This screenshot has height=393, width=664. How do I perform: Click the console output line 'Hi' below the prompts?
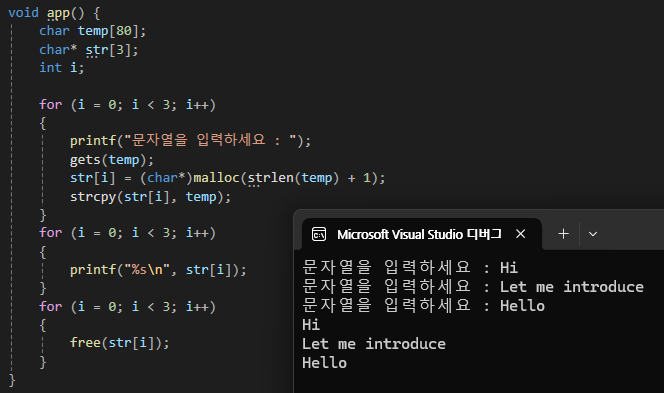(311, 325)
